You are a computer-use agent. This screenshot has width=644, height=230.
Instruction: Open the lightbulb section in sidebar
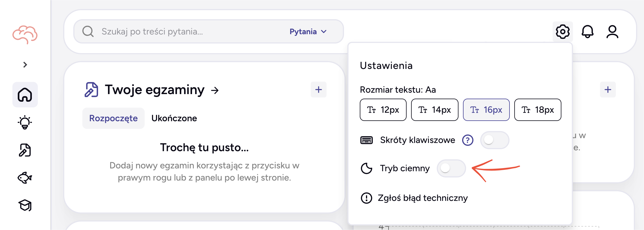(x=25, y=122)
